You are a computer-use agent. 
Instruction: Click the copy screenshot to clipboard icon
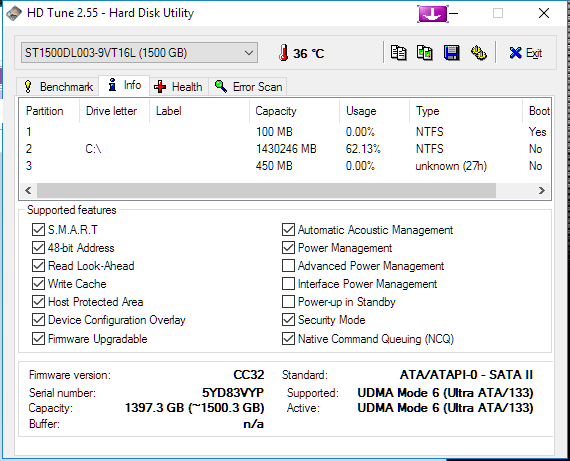425,53
